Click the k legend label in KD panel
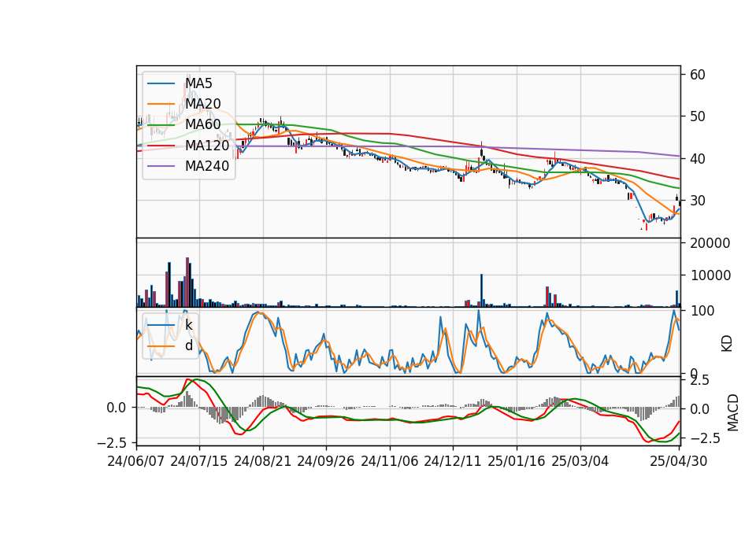Image resolution: width=756 pixels, height=543 pixels. pyautogui.click(x=188, y=325)
